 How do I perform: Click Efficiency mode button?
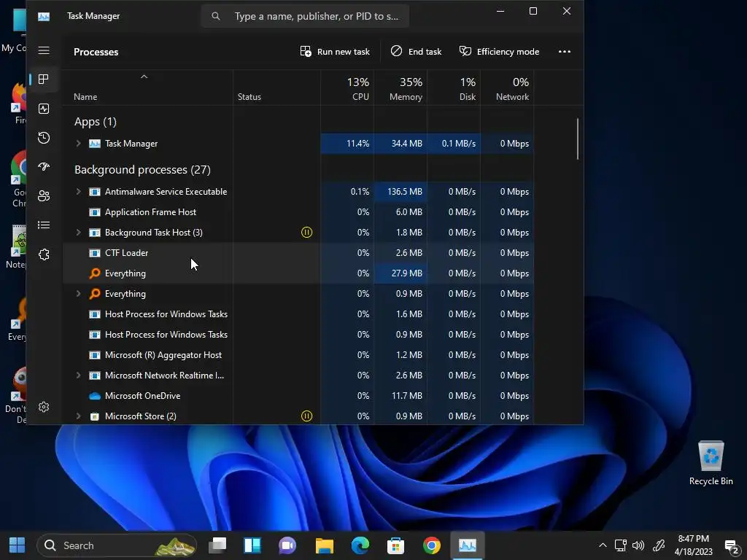(499, 52)
